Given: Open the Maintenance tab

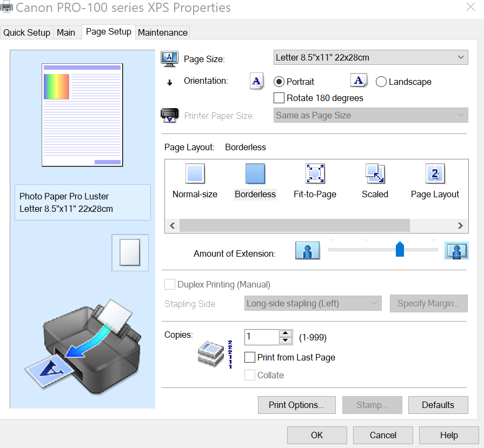Looking at the screenshot, I should [162, 32].
